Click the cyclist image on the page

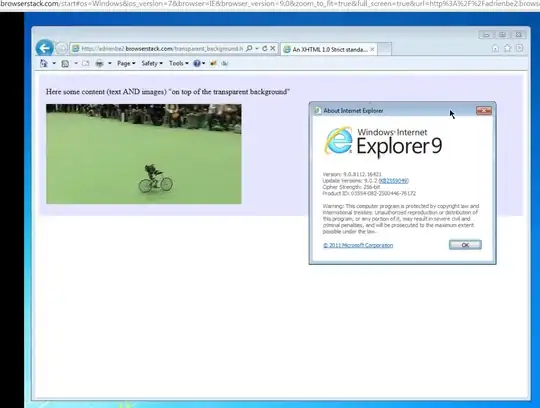click(144, 154)
